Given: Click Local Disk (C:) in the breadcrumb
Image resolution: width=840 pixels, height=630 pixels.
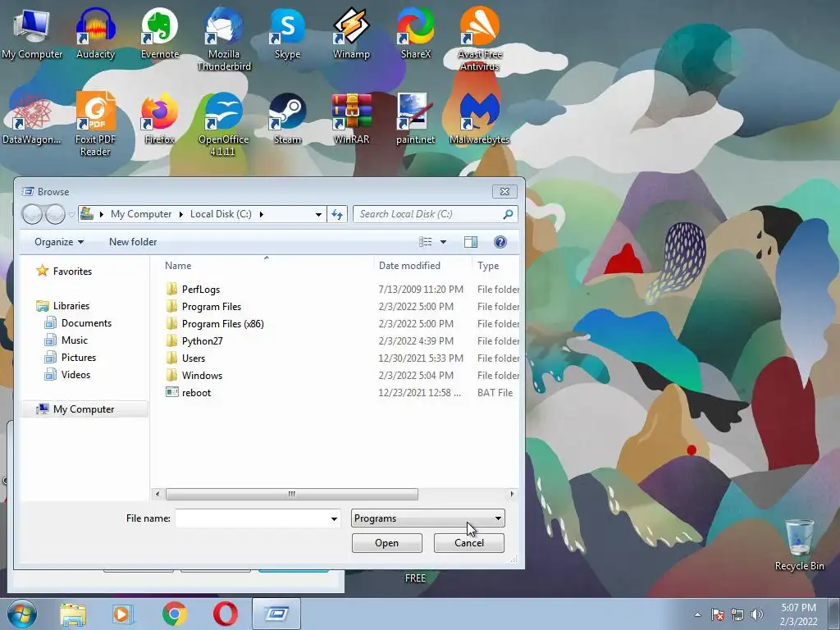Looking at the screenshot, I should click(x=221, y=214).
